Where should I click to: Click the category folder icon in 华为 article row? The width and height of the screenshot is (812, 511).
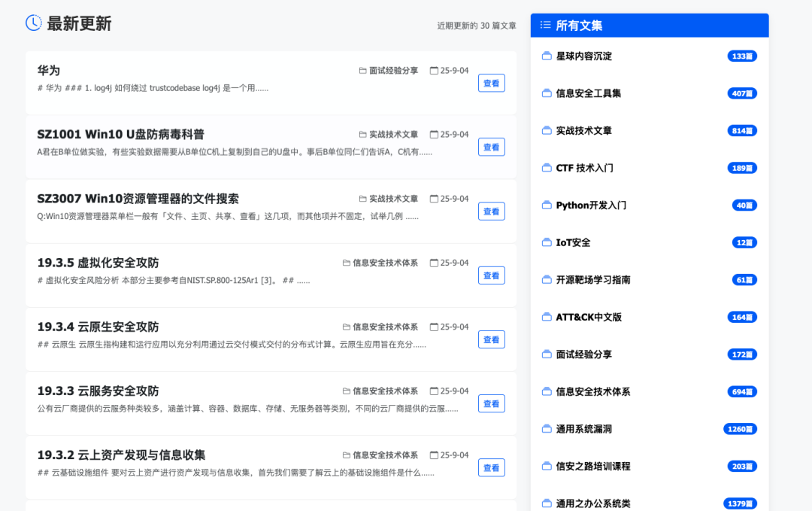pyautogui.click(x=362, y=71)
